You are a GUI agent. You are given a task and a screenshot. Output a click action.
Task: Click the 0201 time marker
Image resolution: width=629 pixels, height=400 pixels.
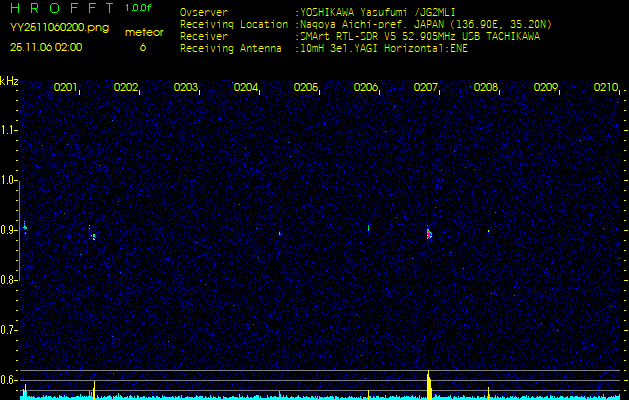click(x=65, y=88)
